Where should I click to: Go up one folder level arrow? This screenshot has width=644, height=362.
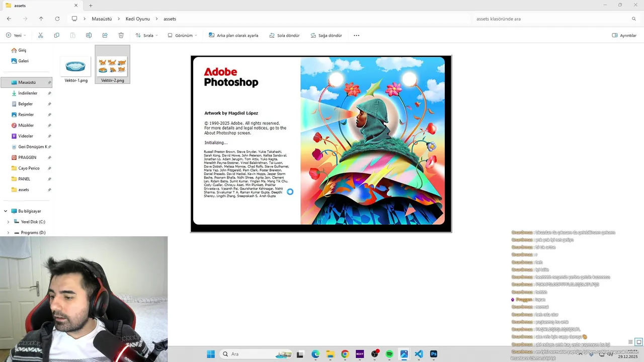click(x=41, y=19)
